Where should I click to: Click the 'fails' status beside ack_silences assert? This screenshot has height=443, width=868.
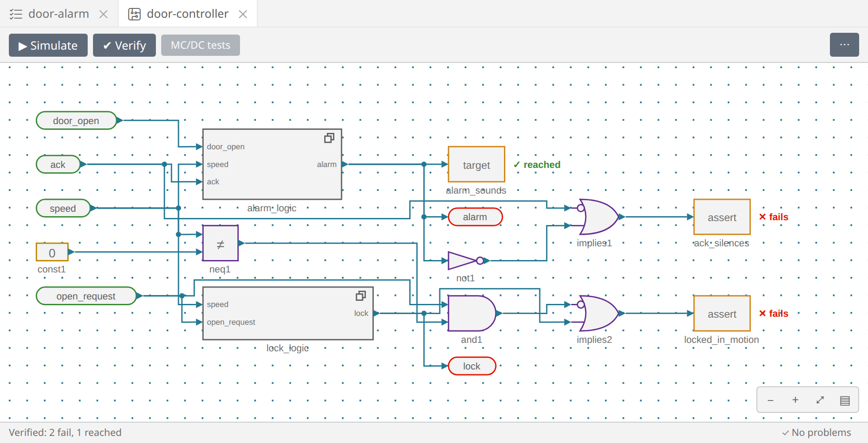pos(774,217)
